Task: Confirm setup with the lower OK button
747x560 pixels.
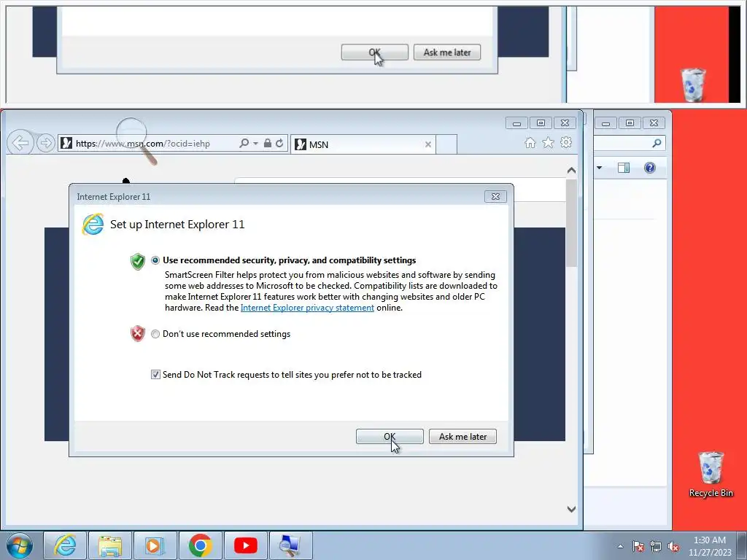Action: [x=390, y=436]
